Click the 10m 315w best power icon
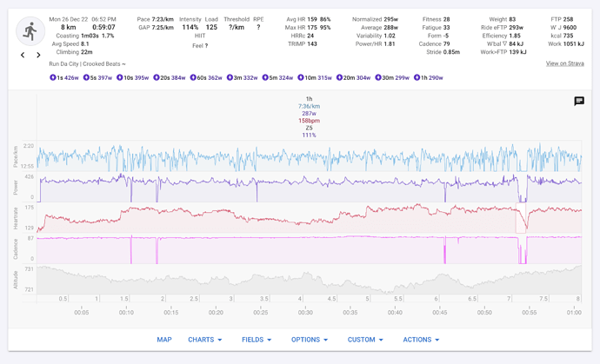Screen dimensions: 600x364 301,77
